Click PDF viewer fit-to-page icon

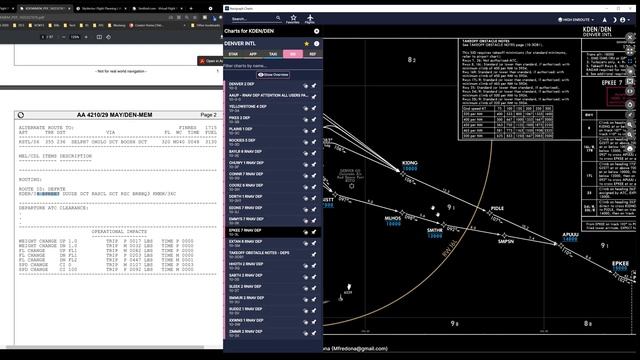[99, 37]
